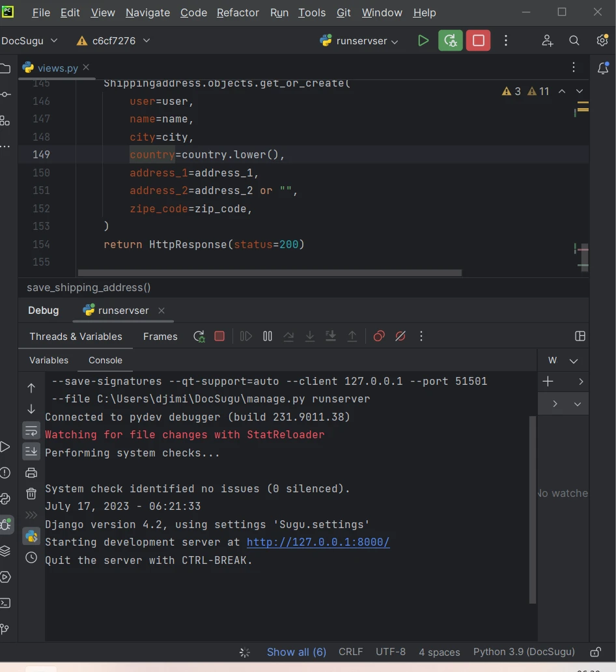
Task: Pause the program in debug toolbar
Action: click(267, 336)
